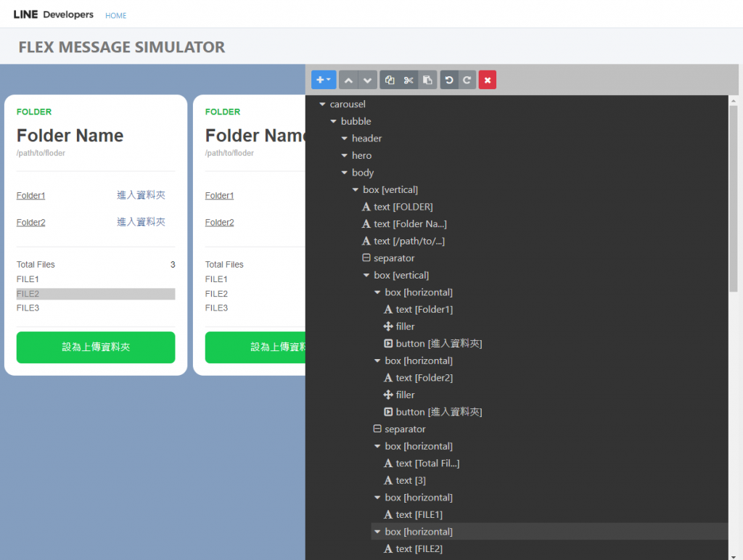Paste node with clipboard icon
Viewport: 743px width, 560px height.
427,80
